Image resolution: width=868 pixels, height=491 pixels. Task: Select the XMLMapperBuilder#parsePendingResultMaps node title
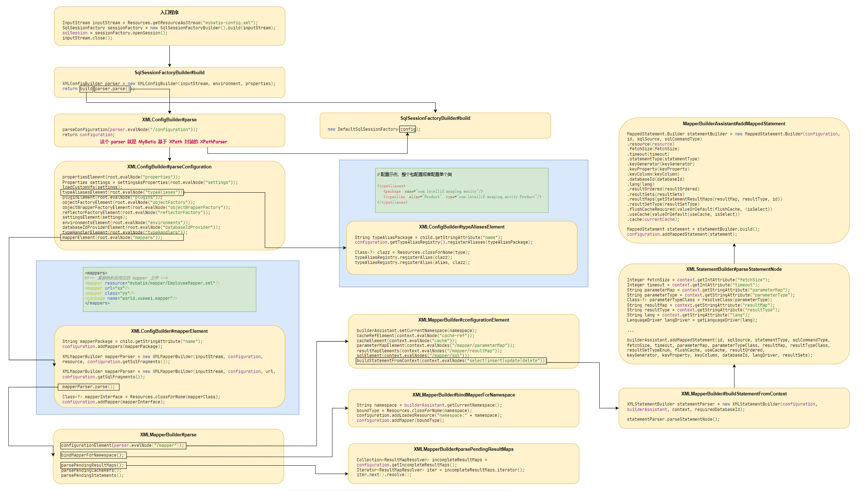click(463, 449)
